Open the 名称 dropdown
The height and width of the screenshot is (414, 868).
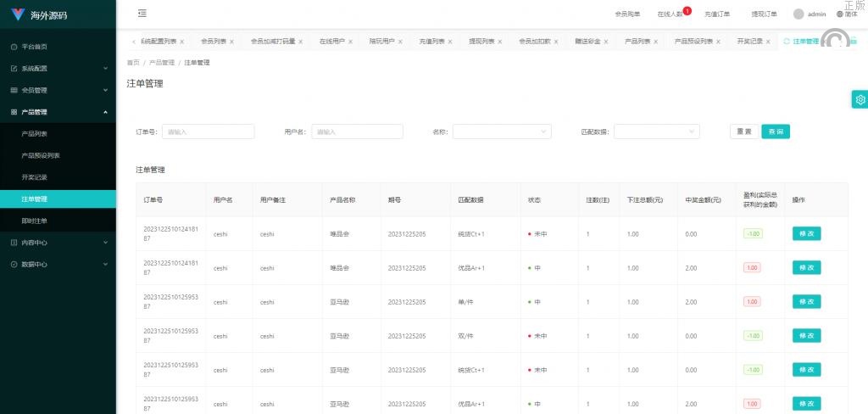point(502,131)
